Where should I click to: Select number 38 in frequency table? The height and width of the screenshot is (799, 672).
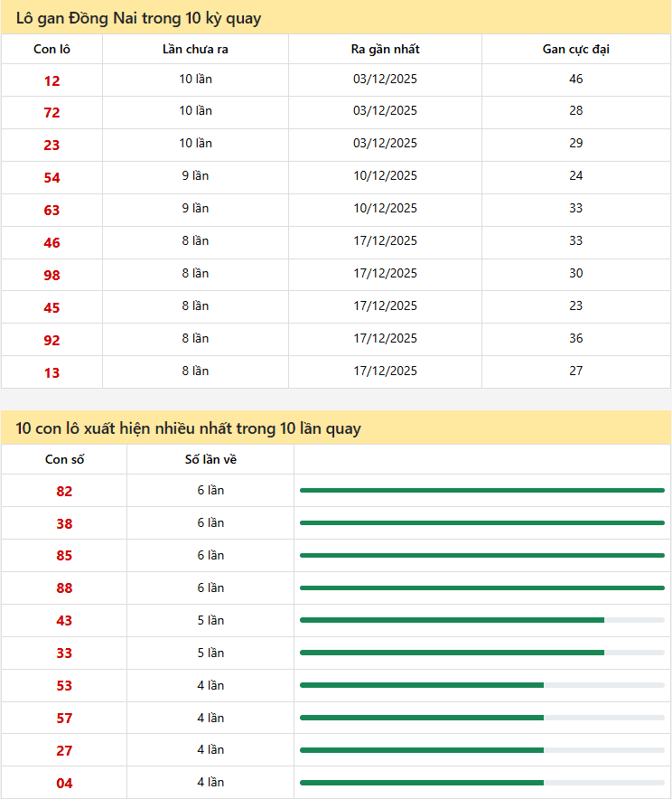[x=64, y=523]
